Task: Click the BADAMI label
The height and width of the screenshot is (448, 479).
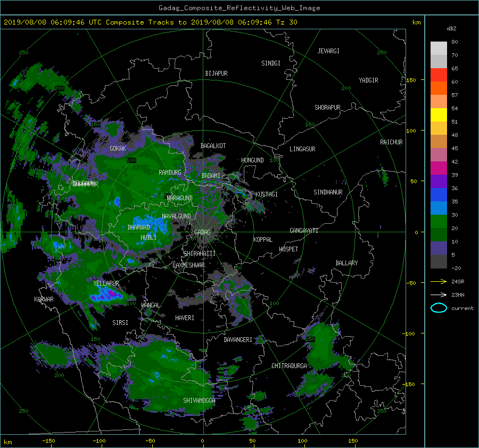Action: point(211,176)
